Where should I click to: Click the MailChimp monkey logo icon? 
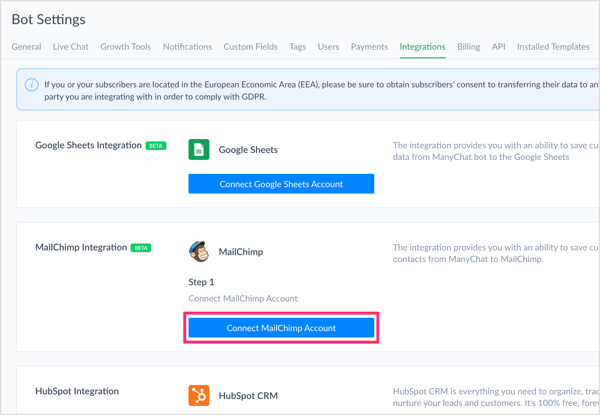(199, 251)
